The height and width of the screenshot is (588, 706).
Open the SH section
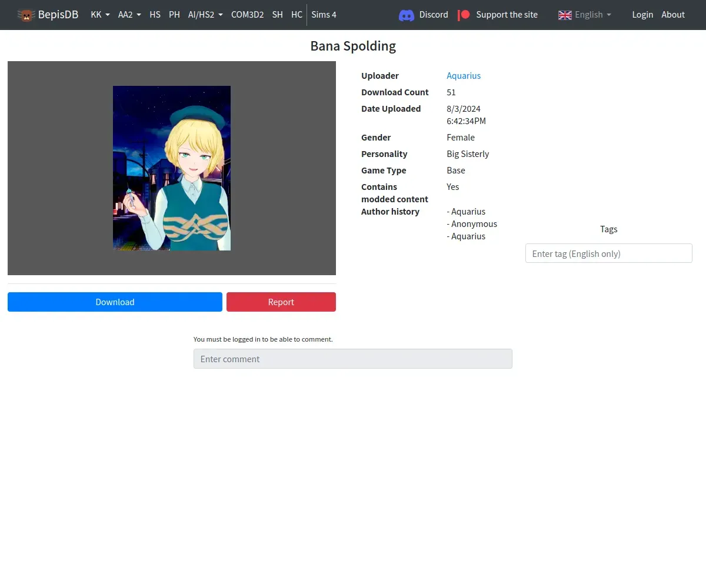[x=277, y=15]
